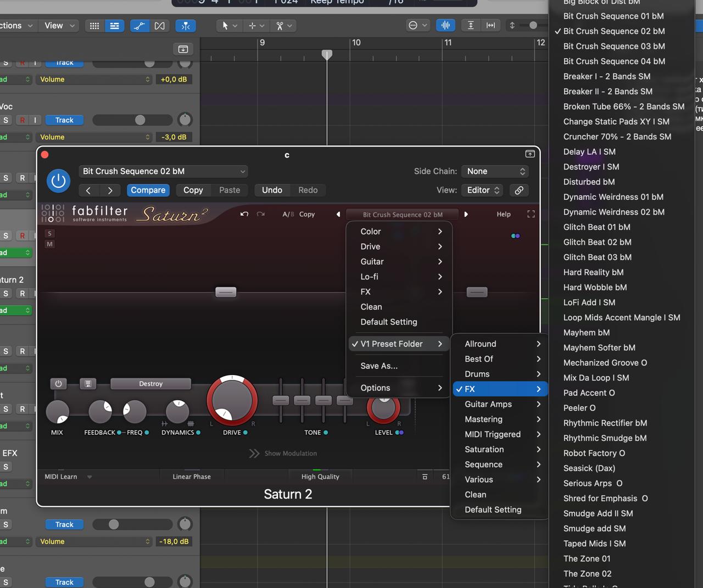
Task: Open the Color preset submenu
Action: [401, 232]
